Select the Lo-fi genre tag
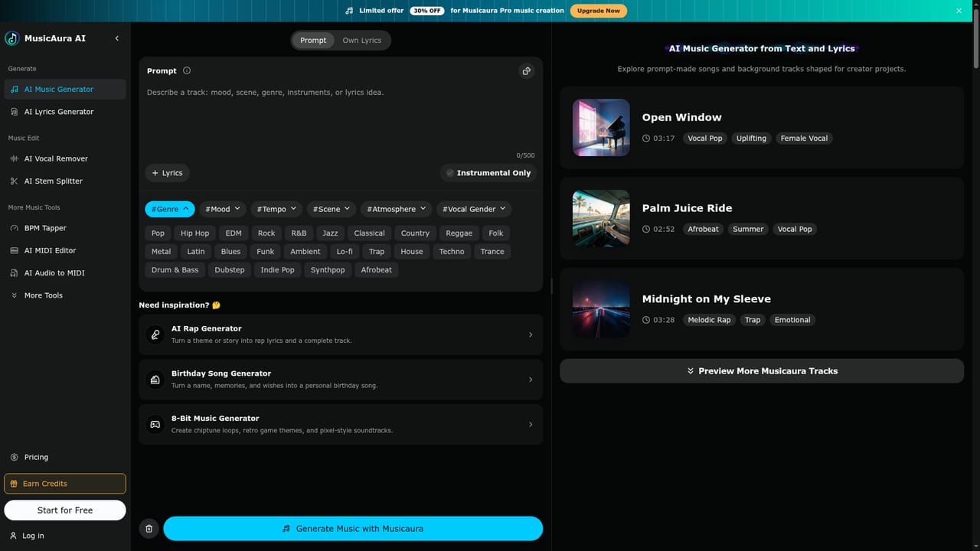980x551 pixels. (345, 251)
